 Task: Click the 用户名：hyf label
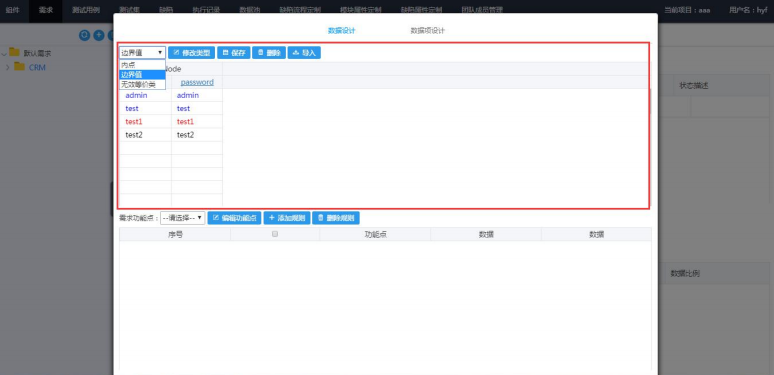tap(748, 10)
